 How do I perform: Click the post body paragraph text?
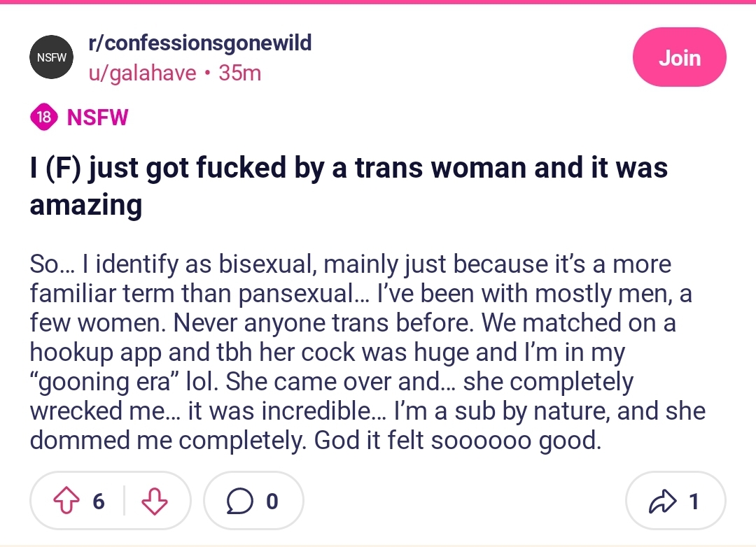point(367,352)
